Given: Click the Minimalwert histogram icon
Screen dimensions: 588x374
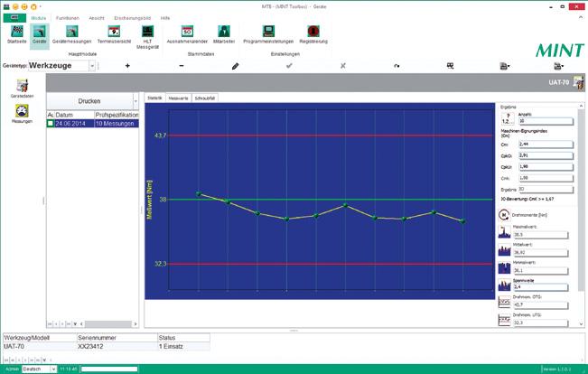Looking at the screenshot, I should click(504, 267).
